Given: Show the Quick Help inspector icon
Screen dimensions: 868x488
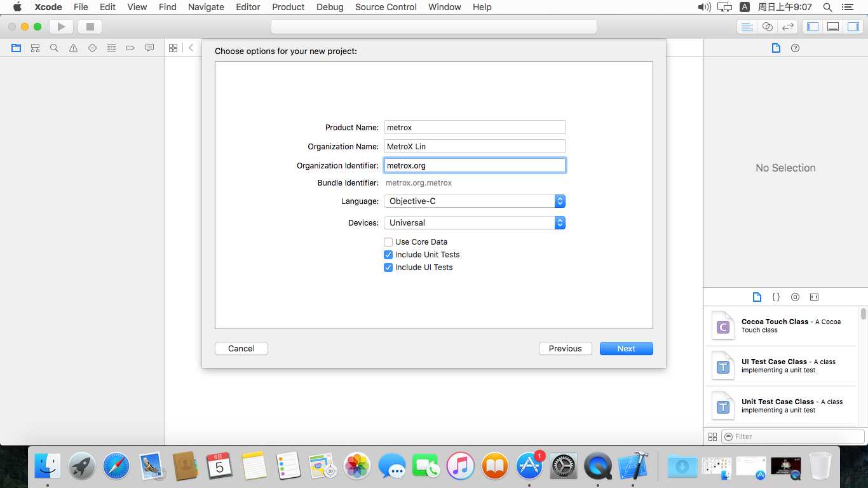Looking at the screenshot, I should 795,48.
